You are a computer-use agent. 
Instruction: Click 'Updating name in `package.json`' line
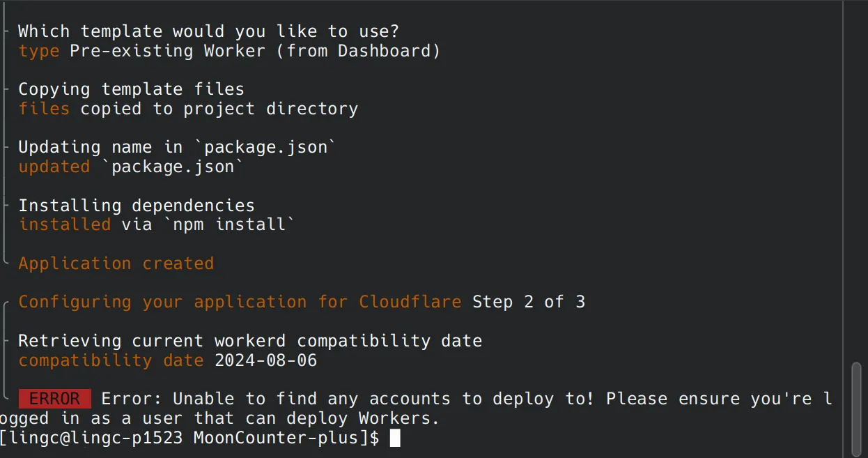(177, 147)
